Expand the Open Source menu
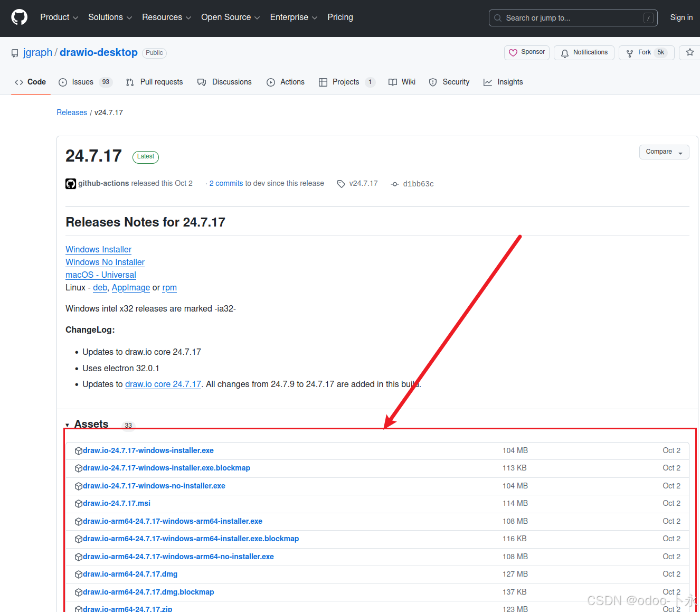This screenshot has width=700, height=612. pos(230,17)
